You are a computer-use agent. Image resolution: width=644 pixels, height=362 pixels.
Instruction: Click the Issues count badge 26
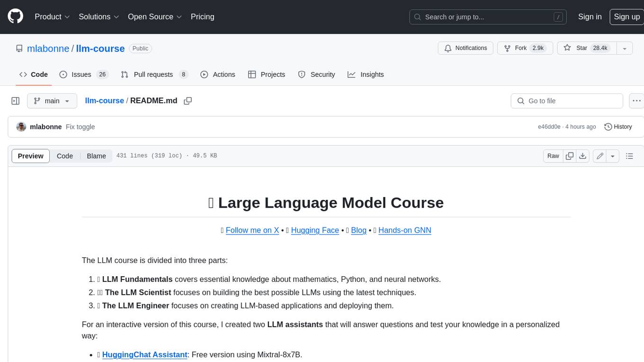click(x=102, y=74)
